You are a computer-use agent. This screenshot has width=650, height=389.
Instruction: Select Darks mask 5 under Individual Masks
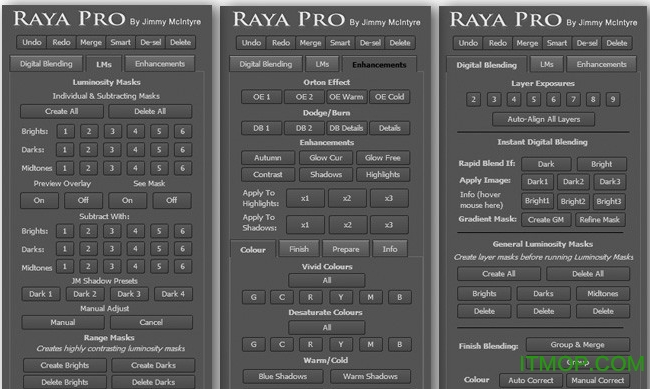pos(159,150)
